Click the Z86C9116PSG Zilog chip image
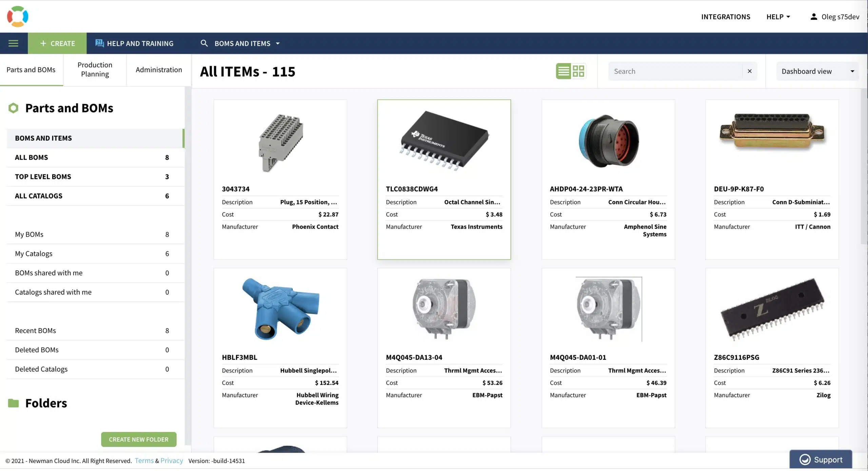The height and width of the screenshot is (471, 868). click(772, 309)
